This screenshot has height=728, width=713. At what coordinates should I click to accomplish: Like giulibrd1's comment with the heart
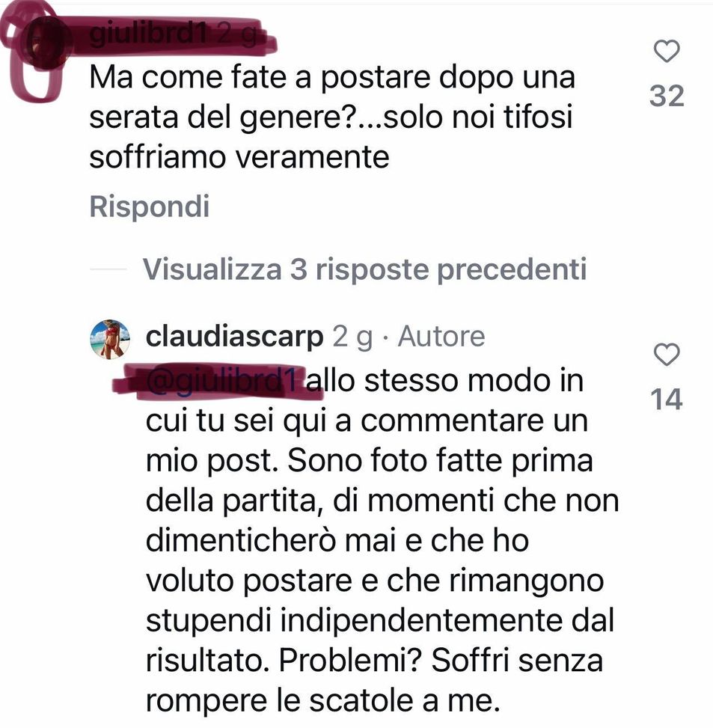pyautogui.click(x=667, y=52)
